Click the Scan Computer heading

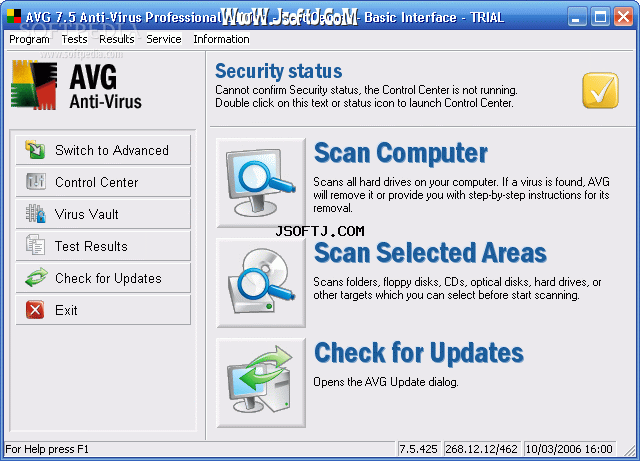point(401,153)
